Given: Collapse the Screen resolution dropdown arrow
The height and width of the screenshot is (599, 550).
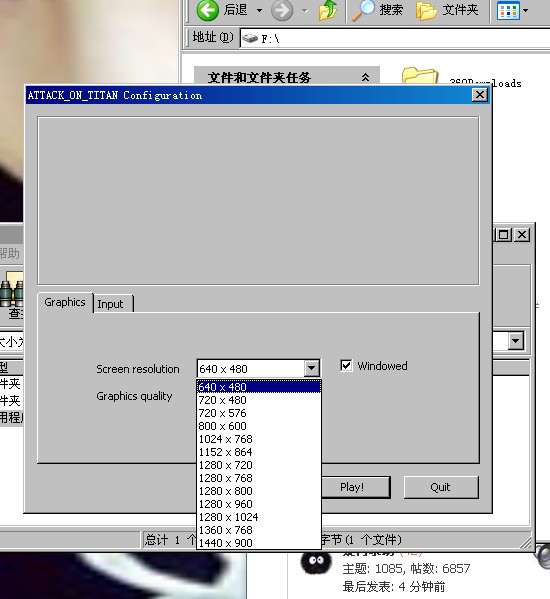Looking at the screenshot, I should (x=312, y=368).
